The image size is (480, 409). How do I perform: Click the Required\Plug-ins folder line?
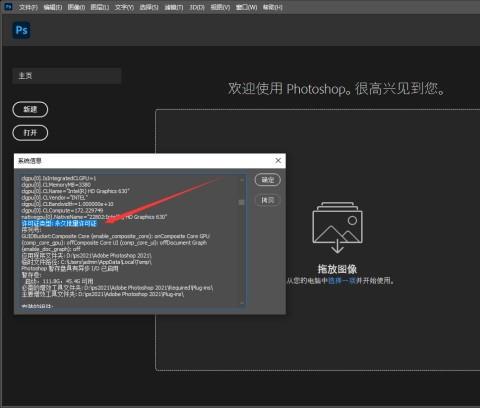click(x=117, y=288)
